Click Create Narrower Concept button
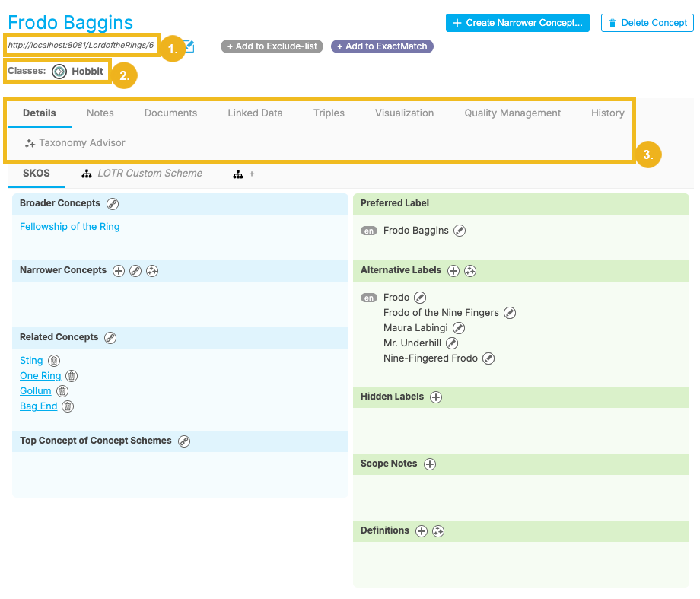700x599 pixels. click(x=517, y=23)
